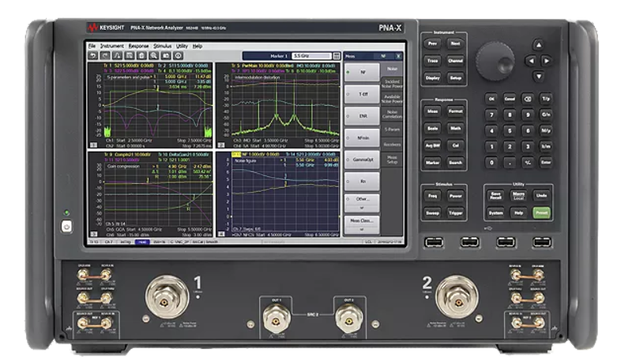Open the keypad icon beside Marker 1 field
This screenshot has width=617, height=364.
[337, 56]
